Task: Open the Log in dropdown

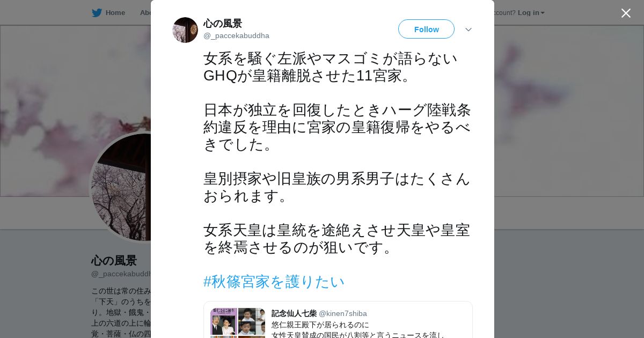Action: tap(531, 13)
